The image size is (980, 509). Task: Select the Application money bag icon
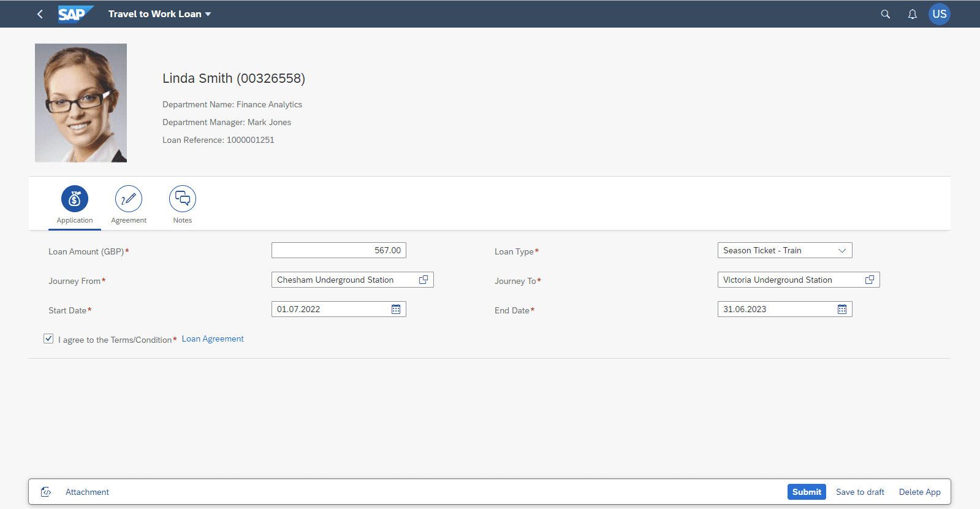75,199
